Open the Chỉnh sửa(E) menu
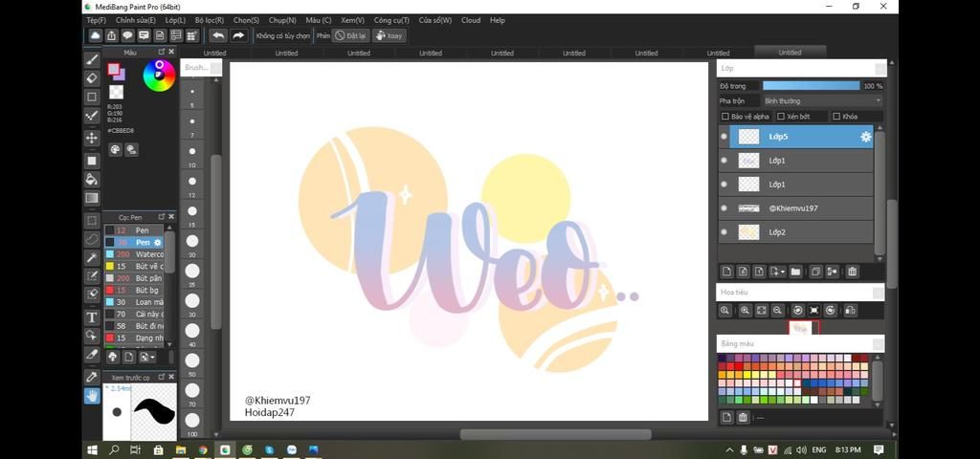This screenshot has height=459, width=980. click(136, 20)
